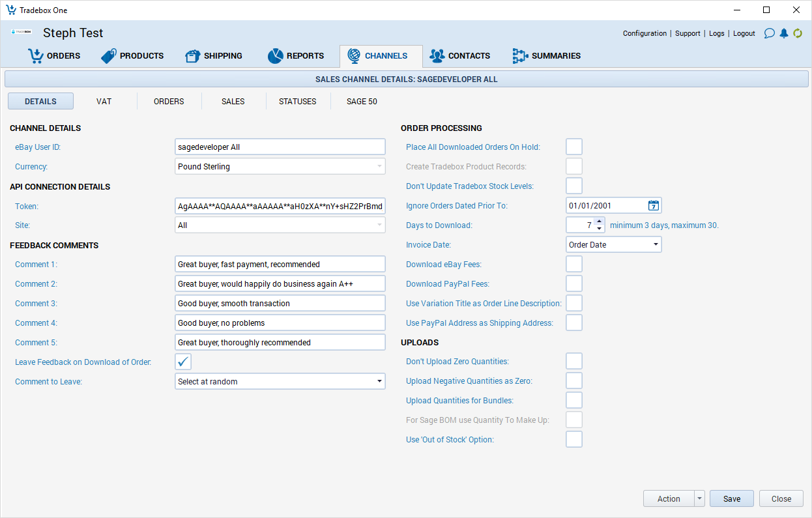Toggle Place All Downloaded Orders On Hold
Image resolution: width=812 pixels, height=518 pixels.
(x=574, y=147)
